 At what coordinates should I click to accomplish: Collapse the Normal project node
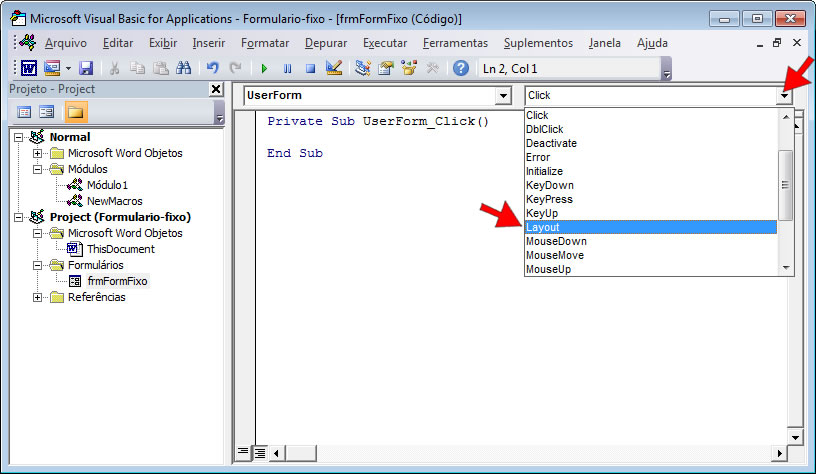point(18,137)
